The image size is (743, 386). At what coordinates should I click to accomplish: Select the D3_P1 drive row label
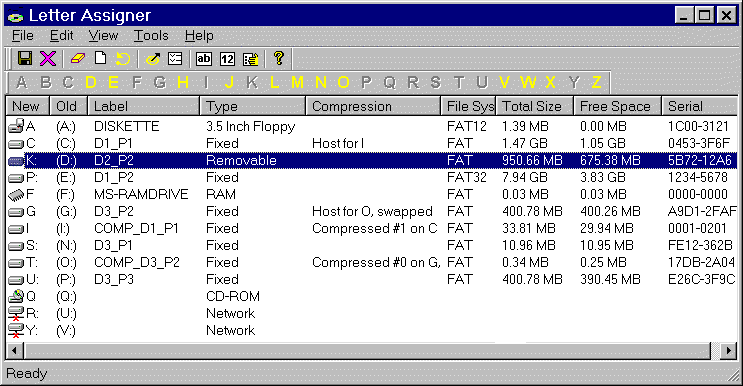tap(113, 245)
